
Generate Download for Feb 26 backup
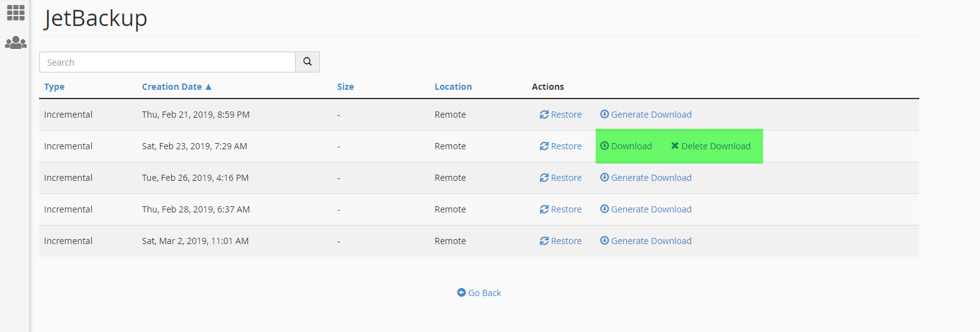pyautogui.click(x=646, y=178)
